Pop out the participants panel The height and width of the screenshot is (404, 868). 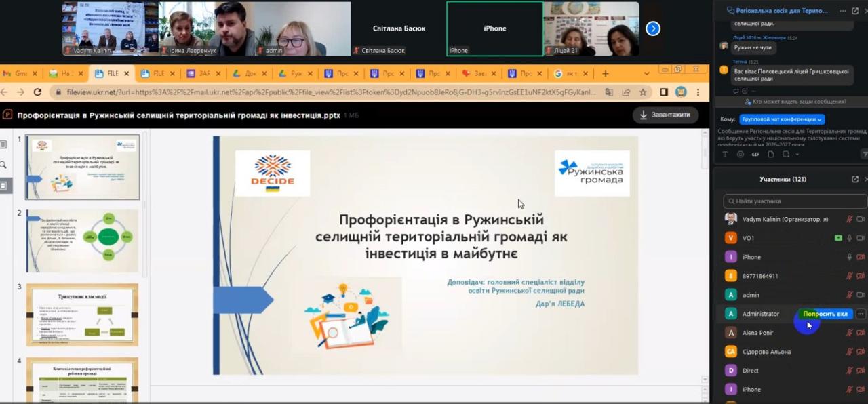(x=855, y=179)
